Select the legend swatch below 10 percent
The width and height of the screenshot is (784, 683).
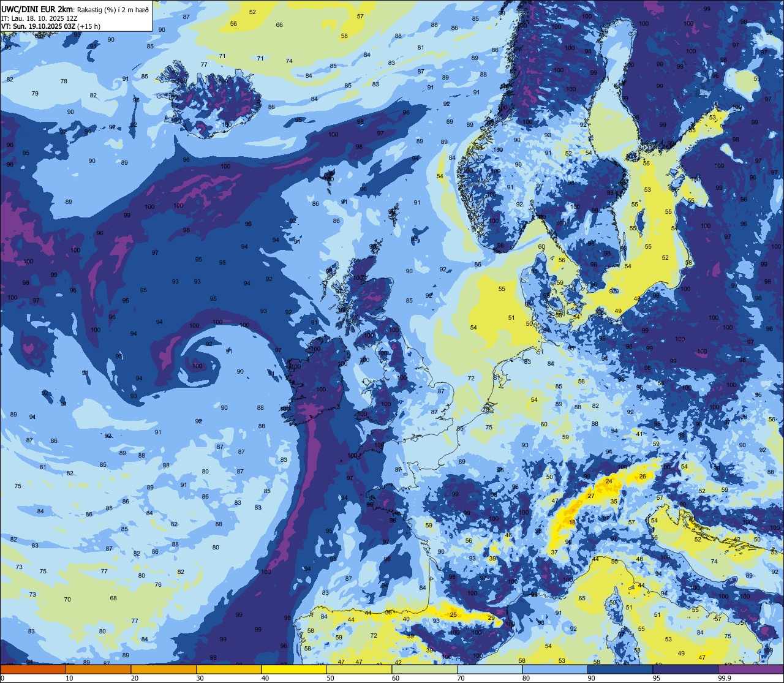(x=33, y=669)
